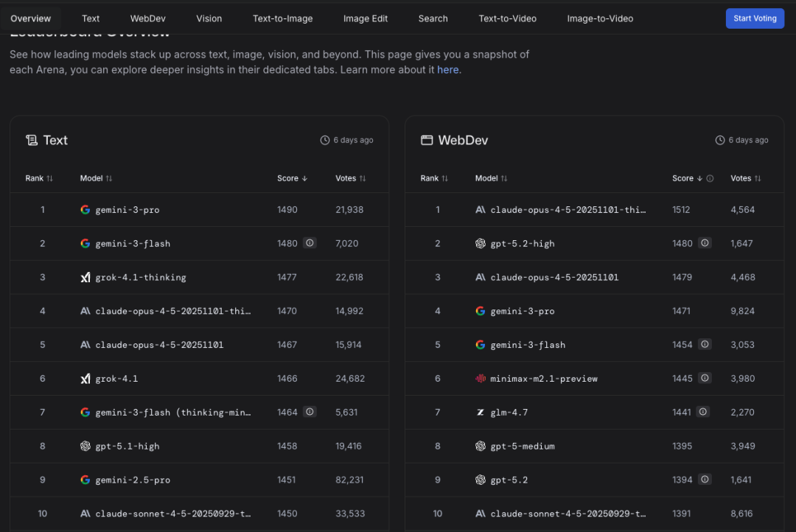Image resolution: width=796 pixels, height=532 pixels.
Task: Follow the 'here' link in description
Action: (447, 69)
